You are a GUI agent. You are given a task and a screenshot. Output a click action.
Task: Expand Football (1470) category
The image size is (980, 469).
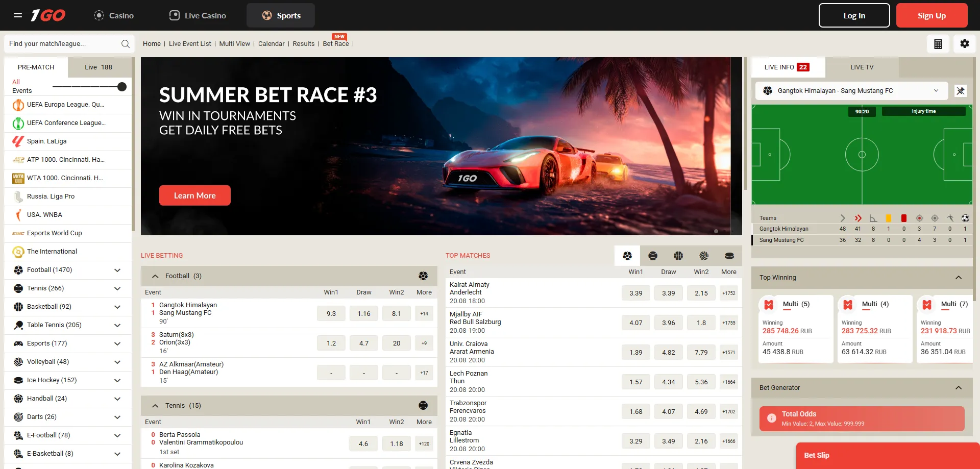(68, 270)
